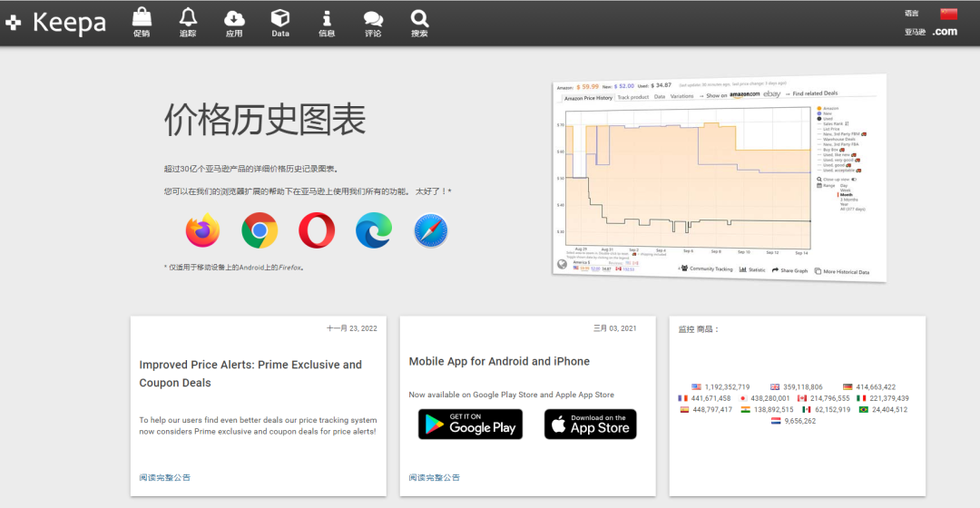Open 阅读完整公告 under Mobile App card
Viewport: 980px width, 508px height.
point(435,477)
